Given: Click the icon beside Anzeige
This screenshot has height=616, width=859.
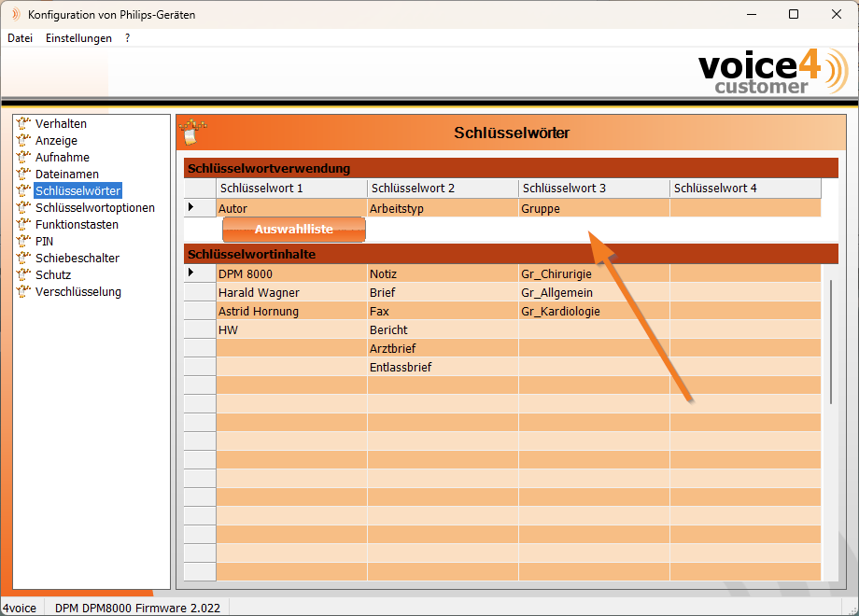Looking at the screenshot, I should point(23,141).
